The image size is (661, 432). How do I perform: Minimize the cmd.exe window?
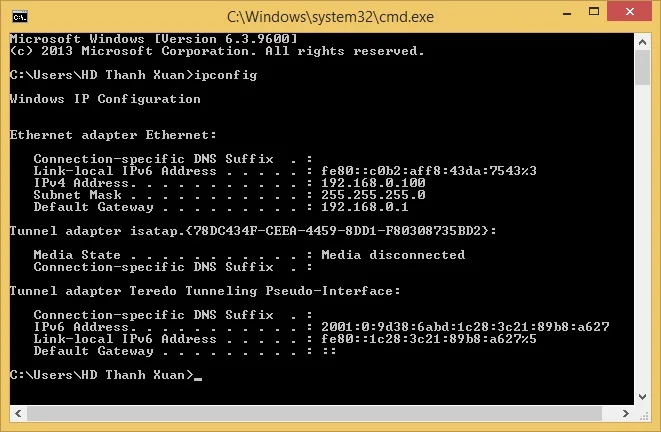tap(567, 13)
